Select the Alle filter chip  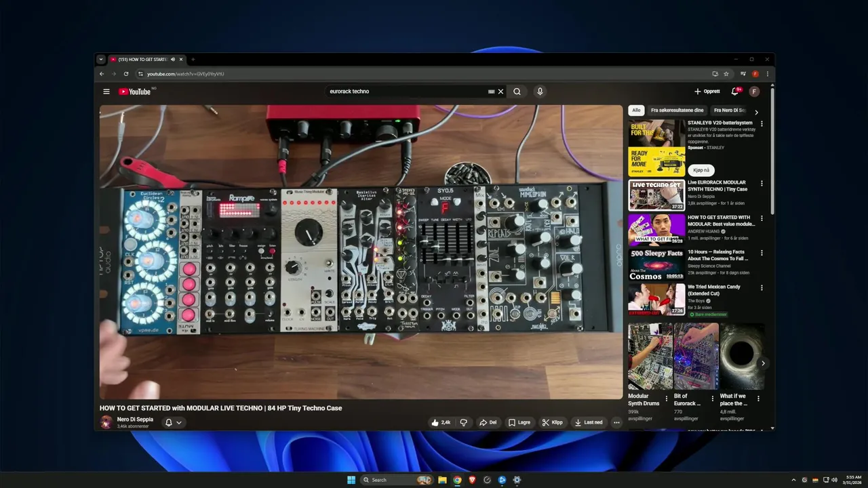click(636, 110)
